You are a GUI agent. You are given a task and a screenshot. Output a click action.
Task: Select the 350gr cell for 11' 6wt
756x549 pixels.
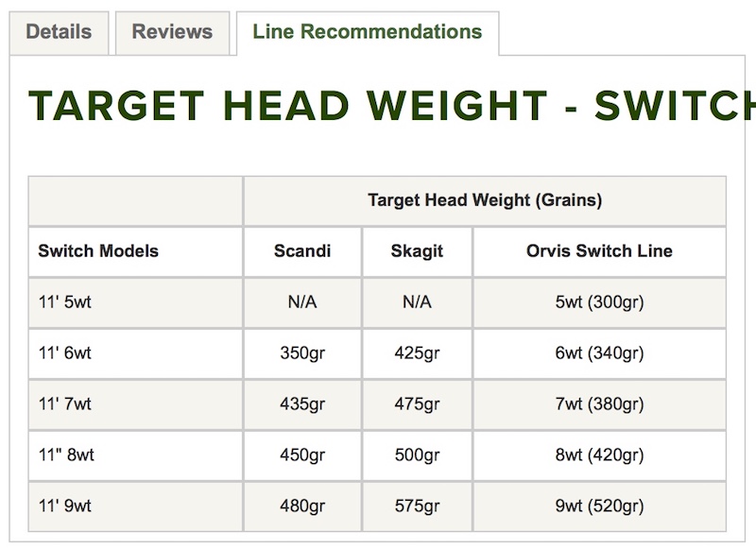point(302,353)
